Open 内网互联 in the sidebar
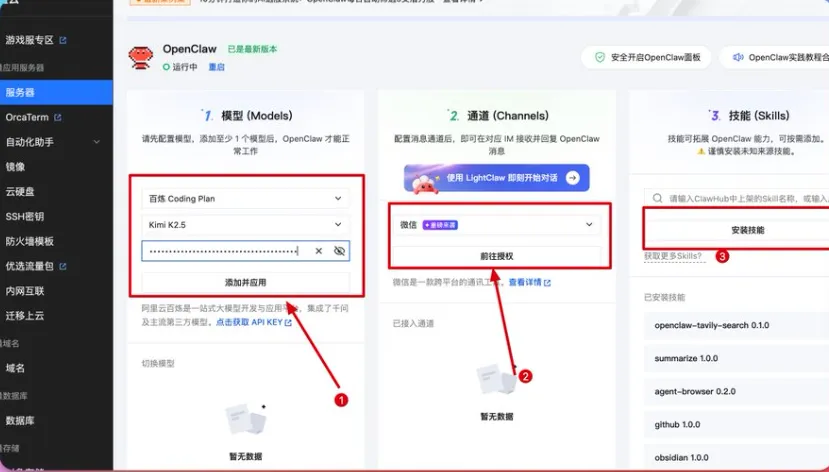 (x=25, y=291)
